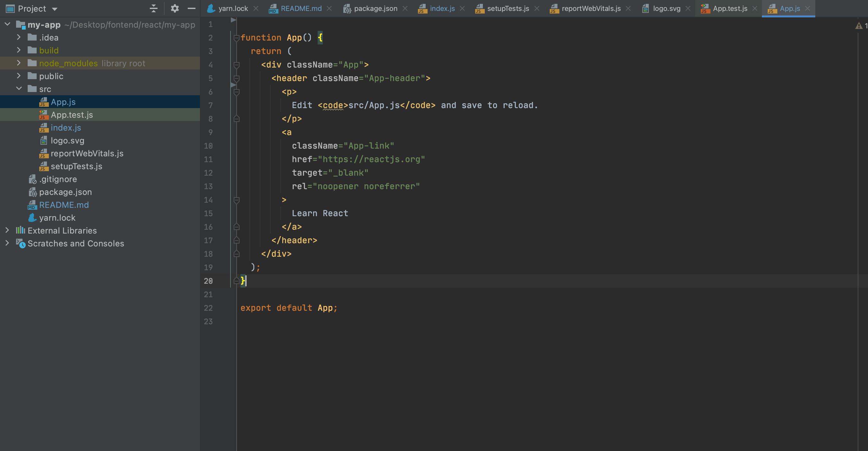
Task: Expand Scratches and Consoles node
Action: [7, 243]
